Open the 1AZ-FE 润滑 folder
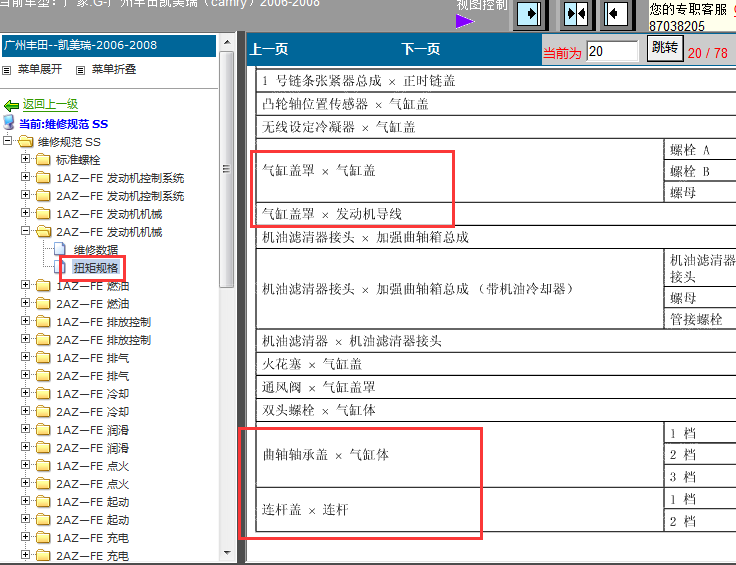This screenshot has width=736, height=565. coord(92,430)
